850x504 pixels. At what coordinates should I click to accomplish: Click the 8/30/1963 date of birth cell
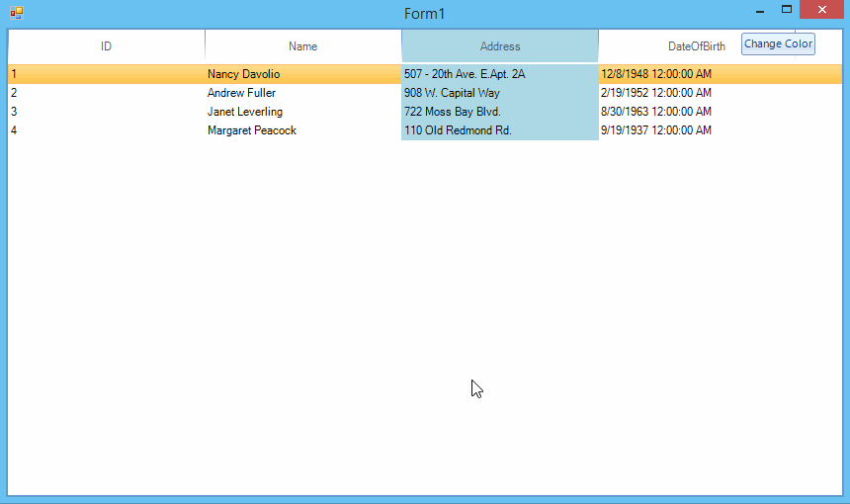(655, 112)
